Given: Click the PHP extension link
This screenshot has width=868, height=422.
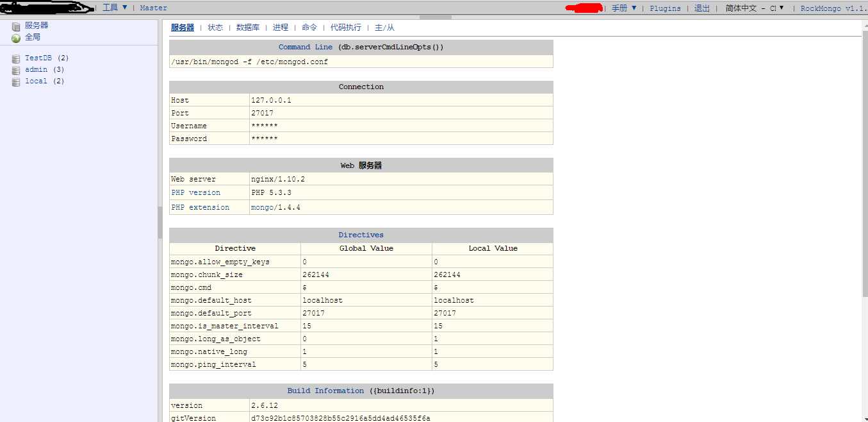Looking at the screenshot, I should click(200, 207).
